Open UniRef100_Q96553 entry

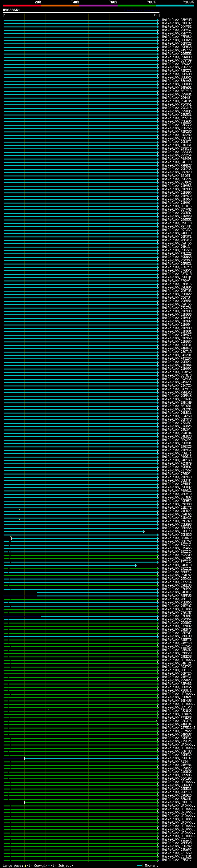176,54
